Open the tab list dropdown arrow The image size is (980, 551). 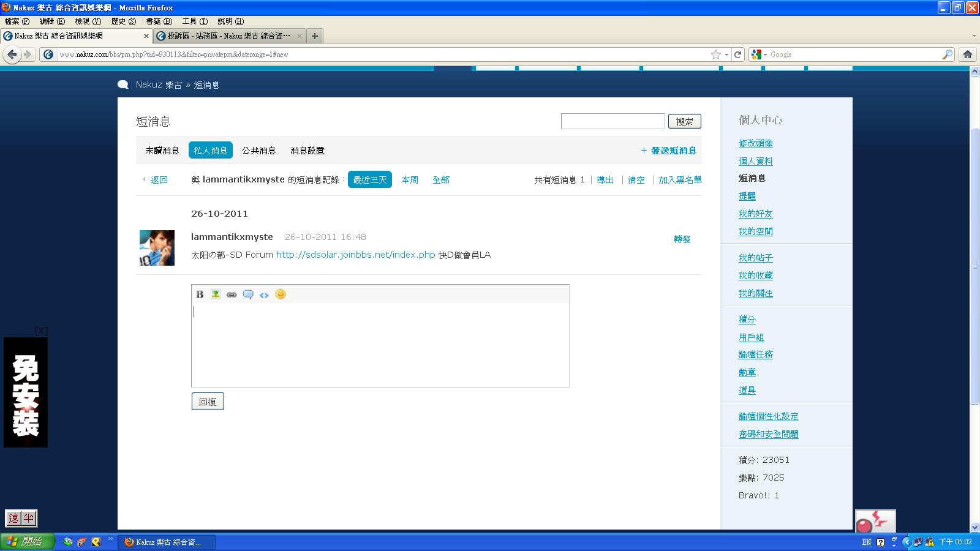(974, 36)
